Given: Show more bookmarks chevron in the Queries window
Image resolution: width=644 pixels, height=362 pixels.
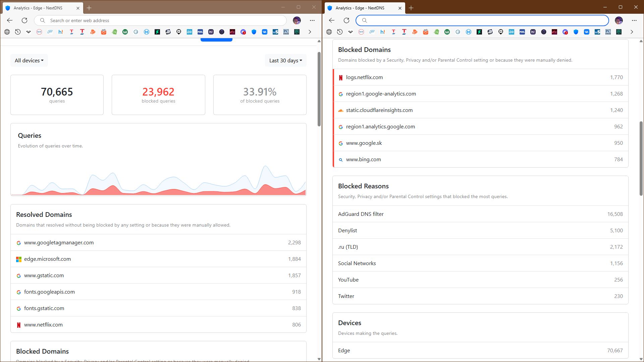Looking at the screenshot, I should pyautogui.click(x=310, y=32).
